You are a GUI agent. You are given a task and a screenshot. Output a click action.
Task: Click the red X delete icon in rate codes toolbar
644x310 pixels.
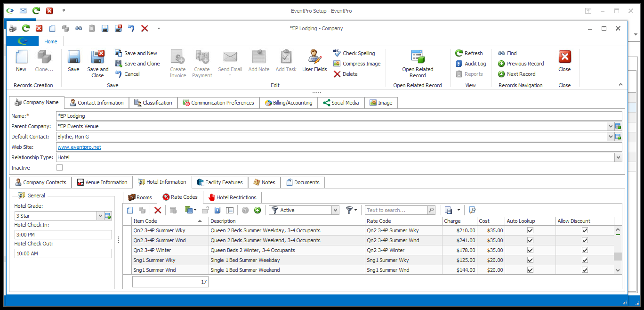pyautogui.click(x=158, y=210)
